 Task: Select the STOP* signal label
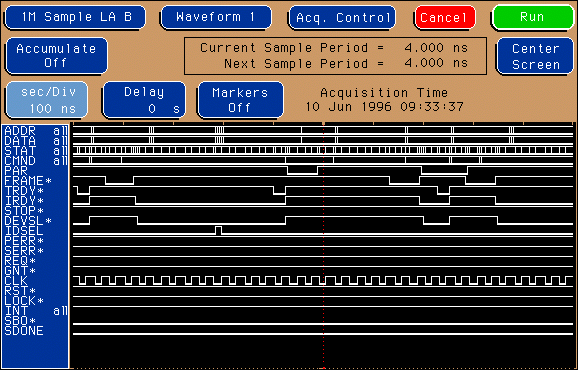coord(24,210)
